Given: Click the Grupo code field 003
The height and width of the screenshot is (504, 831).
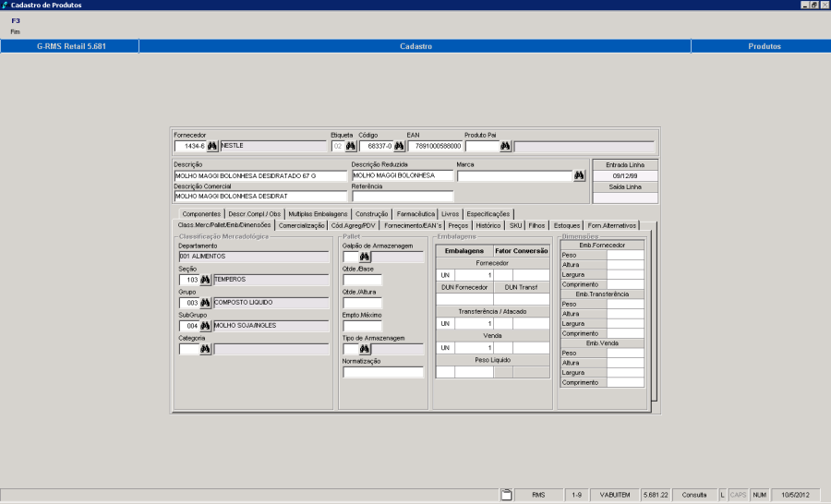Looking at the screenshot, I should click(189, 303).
